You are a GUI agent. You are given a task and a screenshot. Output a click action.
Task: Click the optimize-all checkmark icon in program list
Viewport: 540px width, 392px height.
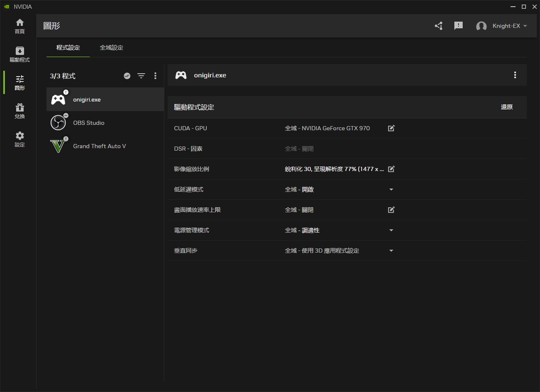coord(127,76)
